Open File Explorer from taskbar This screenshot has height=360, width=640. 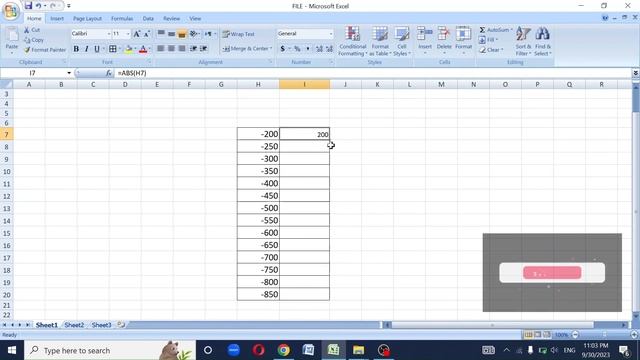pos(358,350)
